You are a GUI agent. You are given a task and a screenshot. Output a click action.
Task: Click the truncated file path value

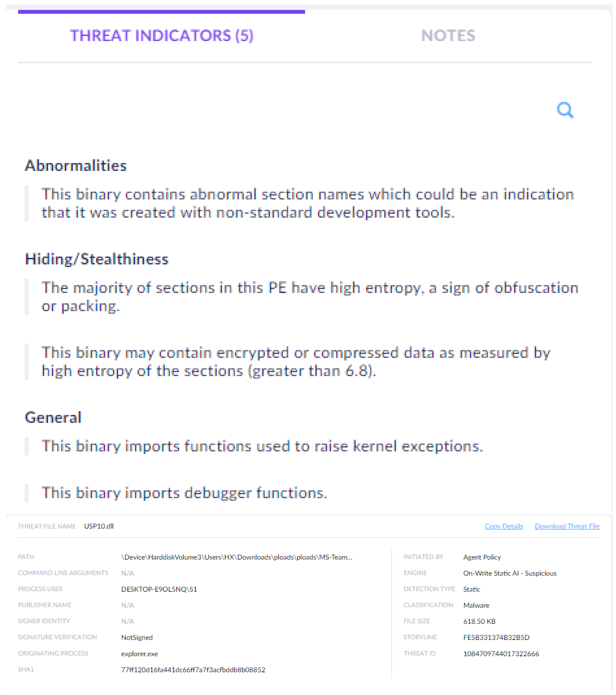236,557
